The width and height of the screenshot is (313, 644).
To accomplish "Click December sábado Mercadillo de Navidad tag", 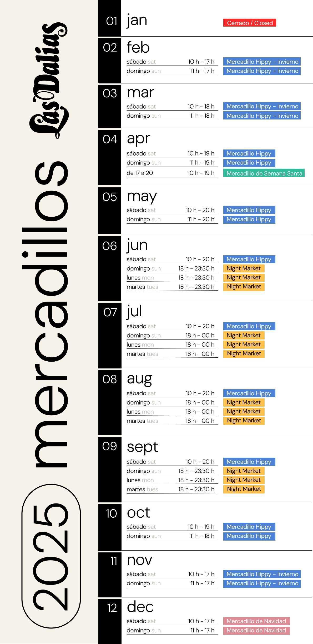I will point(256,621).
